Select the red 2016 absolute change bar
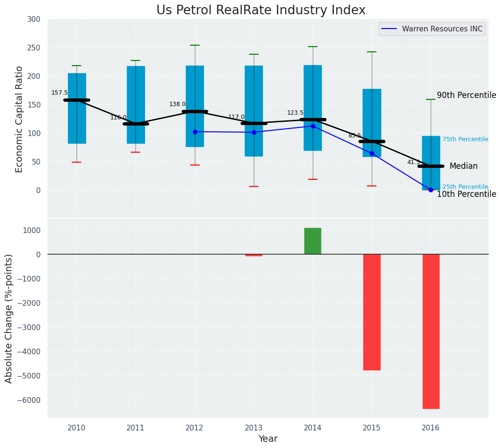This screenshot has width=501, height=448. [x=431, y=331]
